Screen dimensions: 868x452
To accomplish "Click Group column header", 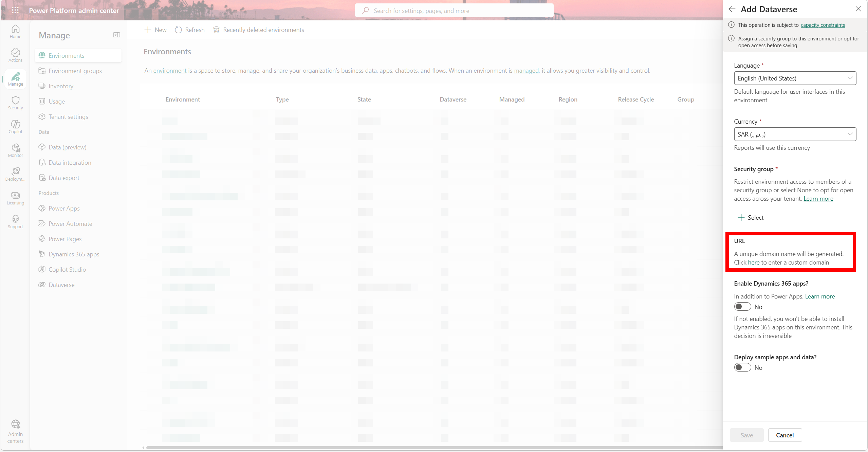I will point(685,100).
